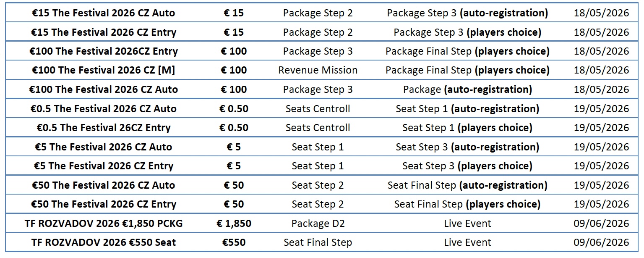Select the €15 The Festival 2026 CZ Entry name
644x258 pixels.
[103, 32]
